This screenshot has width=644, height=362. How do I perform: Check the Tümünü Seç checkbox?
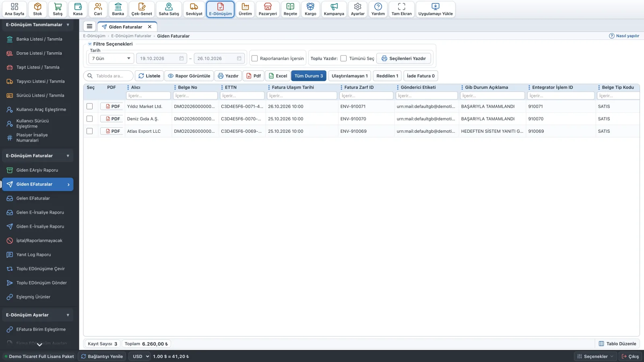coord(343,58)
